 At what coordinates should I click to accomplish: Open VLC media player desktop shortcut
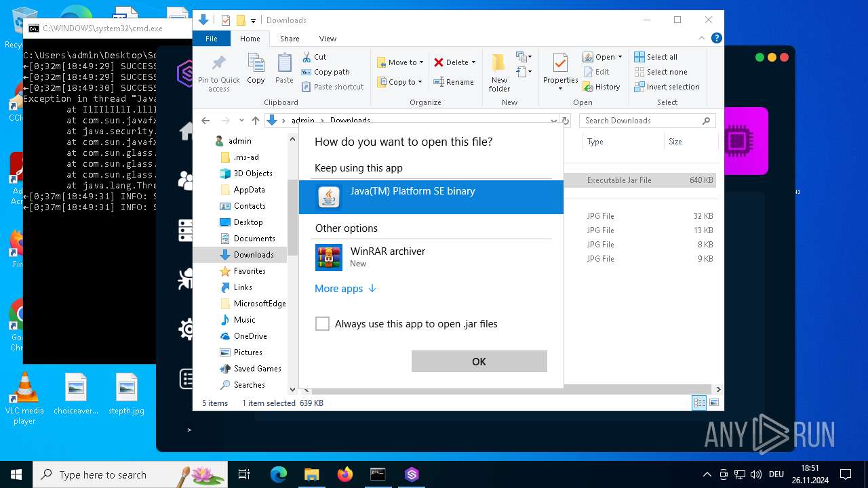(x=24, y=399)
